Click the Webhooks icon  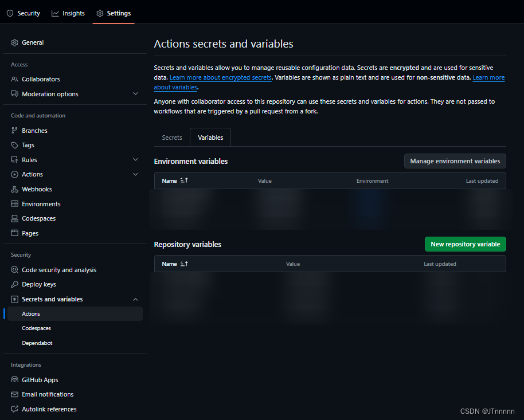tap(14, 189)
